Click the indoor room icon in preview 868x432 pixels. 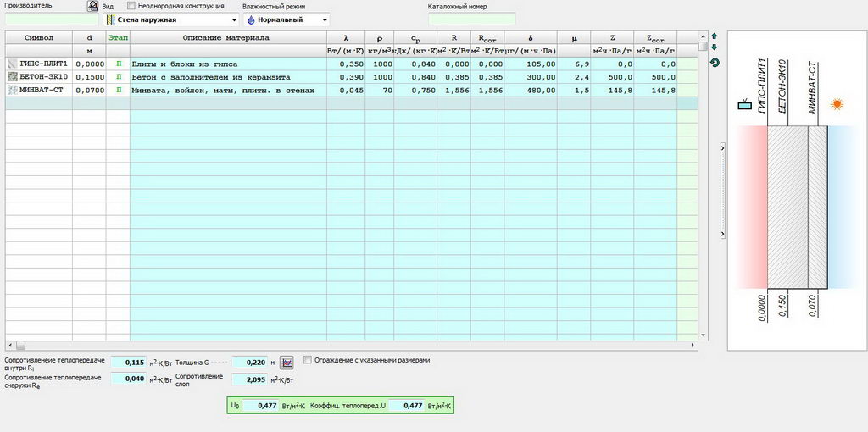[x=744, y=105]
